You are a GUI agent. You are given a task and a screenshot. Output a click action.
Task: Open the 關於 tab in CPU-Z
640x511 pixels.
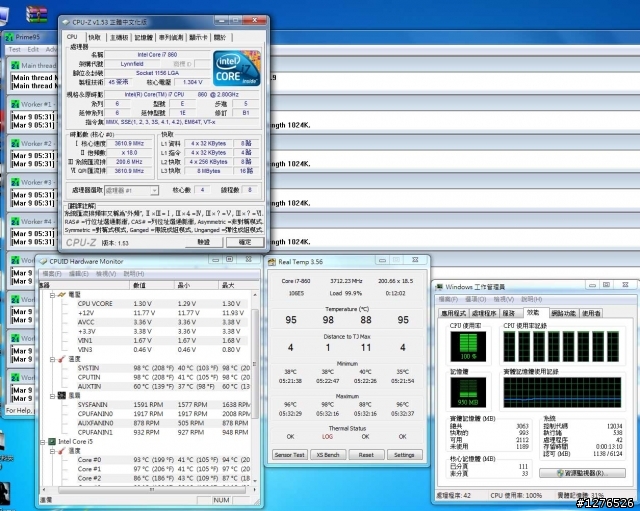[220, 38]
